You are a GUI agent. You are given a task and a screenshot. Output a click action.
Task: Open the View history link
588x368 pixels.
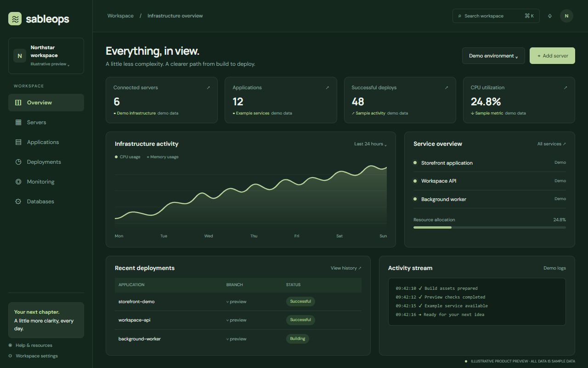coord(346,268)
